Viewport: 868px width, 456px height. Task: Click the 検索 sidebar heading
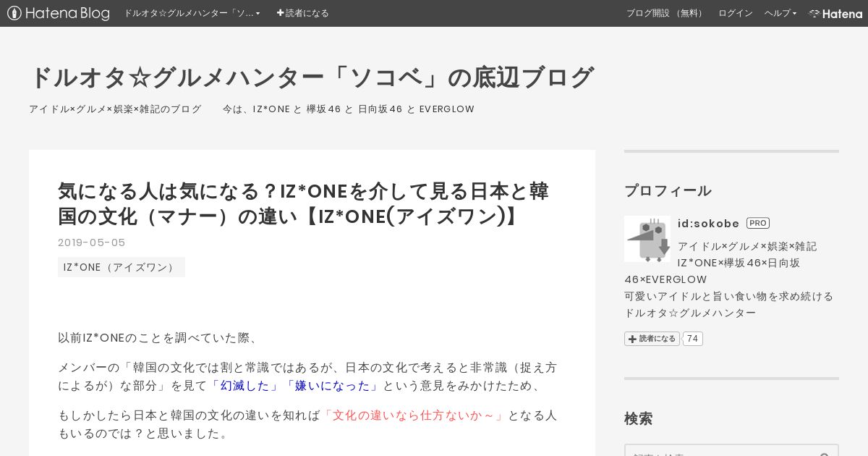tap(639, 418)
